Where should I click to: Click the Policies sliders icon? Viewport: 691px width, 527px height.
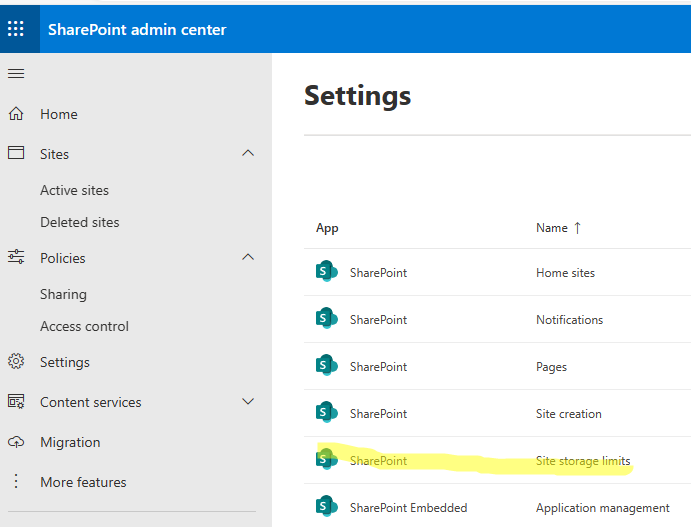click(x=16, y=257)
